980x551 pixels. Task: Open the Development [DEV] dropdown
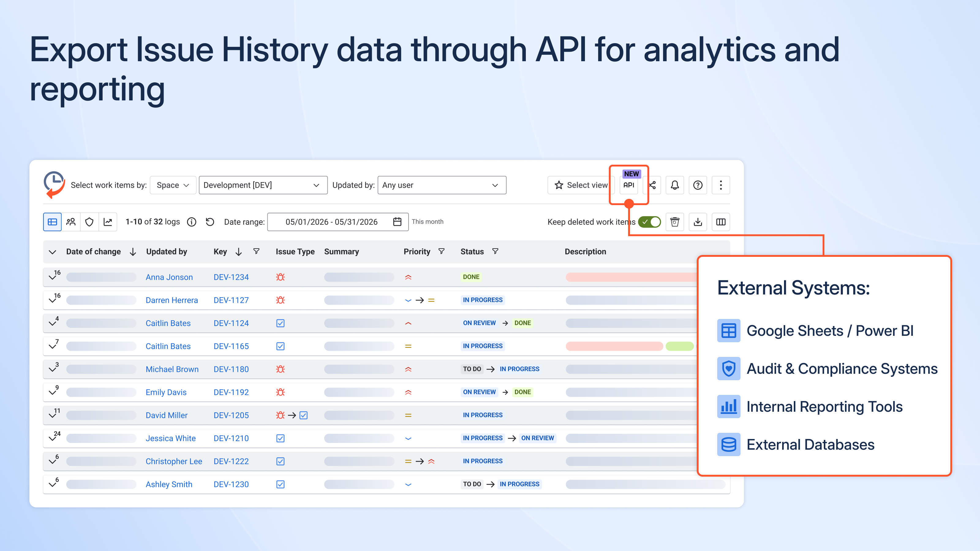[263, 185]
